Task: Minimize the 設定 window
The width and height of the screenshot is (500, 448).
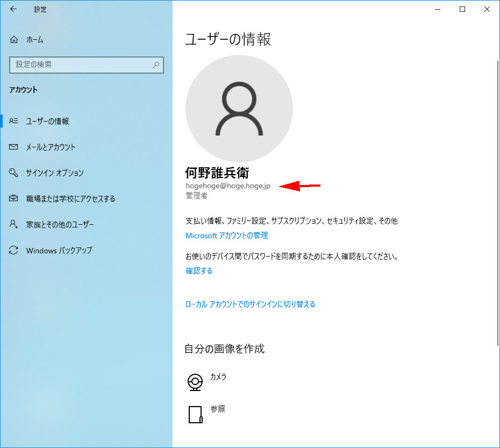Action: pyautogui.click(x=437, y=9)
